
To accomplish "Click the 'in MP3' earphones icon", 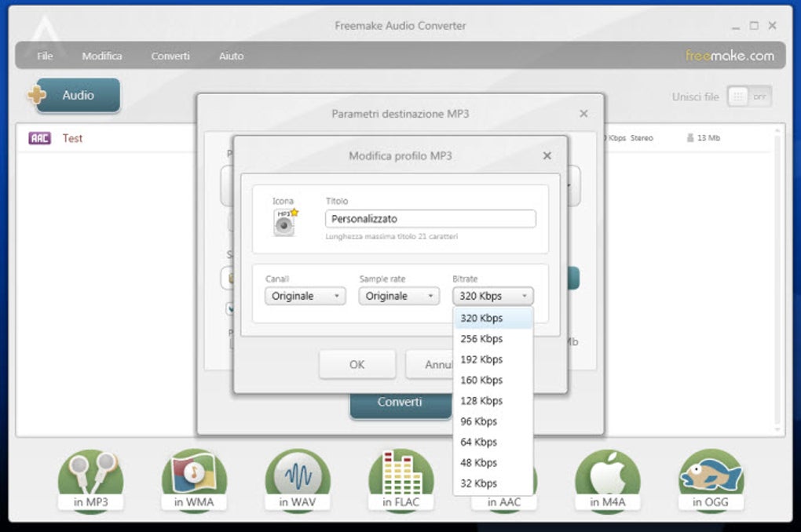I will [91, 480].
